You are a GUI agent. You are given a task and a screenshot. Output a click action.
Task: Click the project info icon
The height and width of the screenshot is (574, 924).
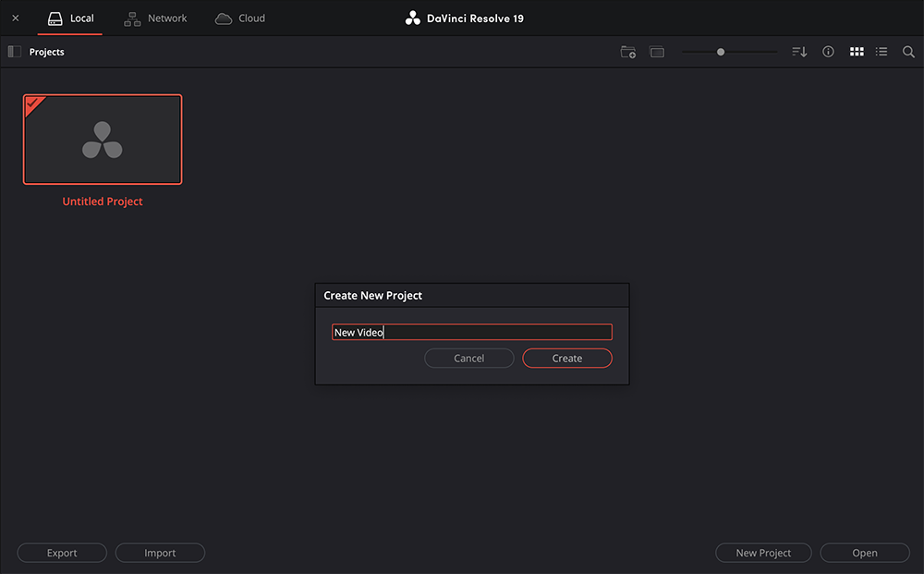[828, 52]
